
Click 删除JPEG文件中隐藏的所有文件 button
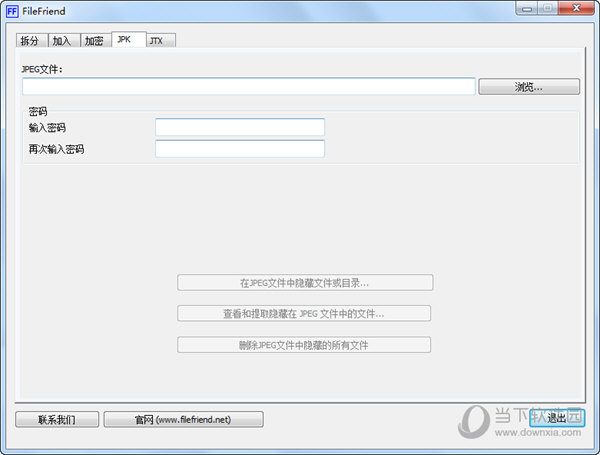(x=304, y=345)
